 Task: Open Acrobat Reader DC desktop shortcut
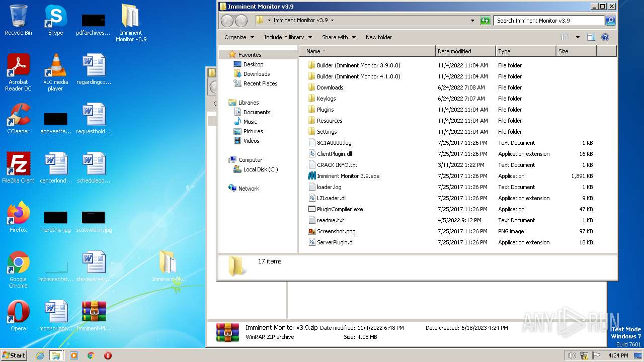point(18,72)
